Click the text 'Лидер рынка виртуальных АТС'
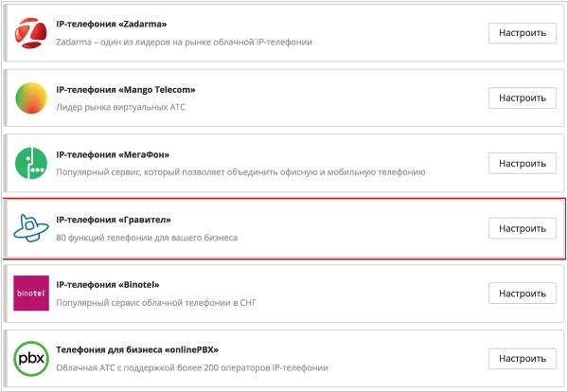Image resolution: width=568 pixels, height=392 pixels. (120, 107)
